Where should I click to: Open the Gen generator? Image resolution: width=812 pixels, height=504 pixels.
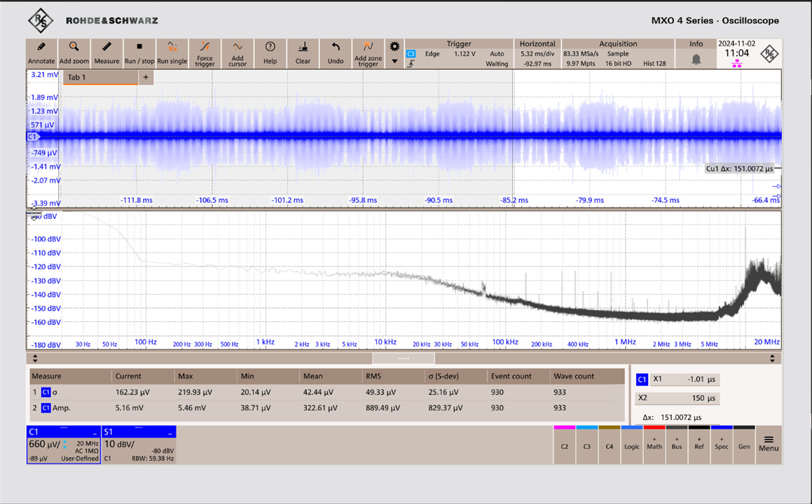coord(744,445)
